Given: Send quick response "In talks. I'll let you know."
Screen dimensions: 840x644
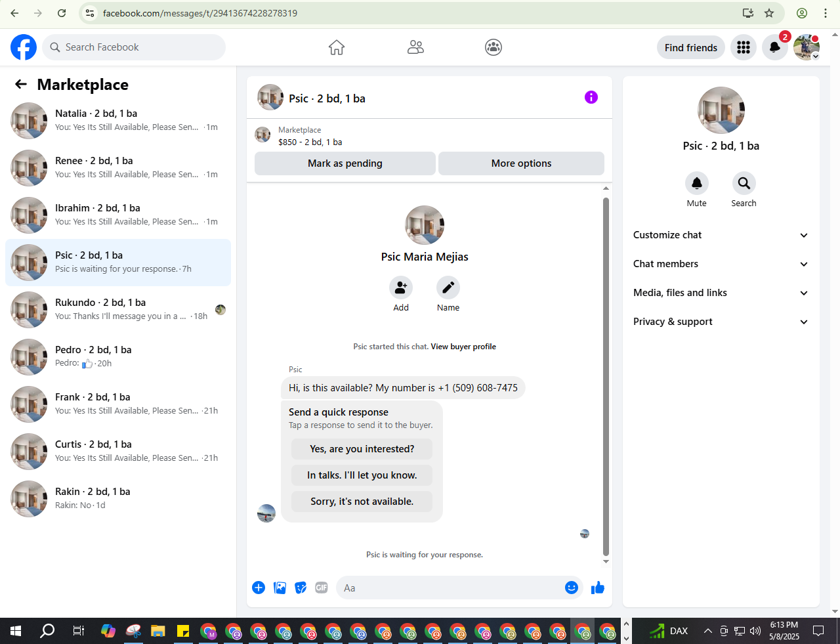Looking at the screenshot, I should [x=362, y=475].
